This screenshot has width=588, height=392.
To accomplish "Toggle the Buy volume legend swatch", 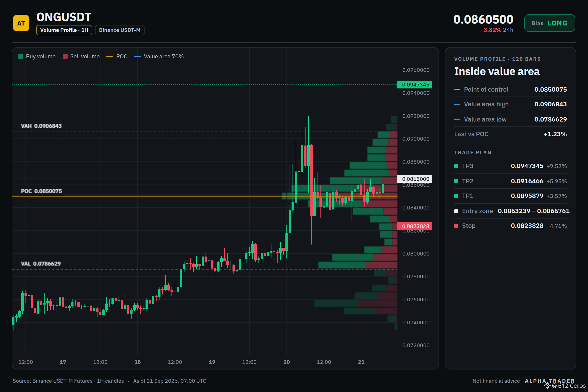I will click(21, 56).
